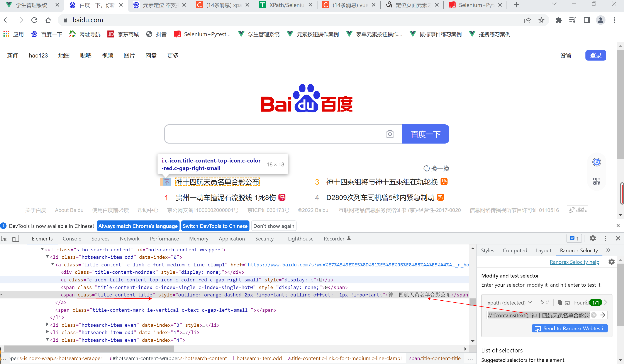The image size is (624, 364).
Task: Toggle the Chrome side panel icon
Action: (x=586, y=20)
